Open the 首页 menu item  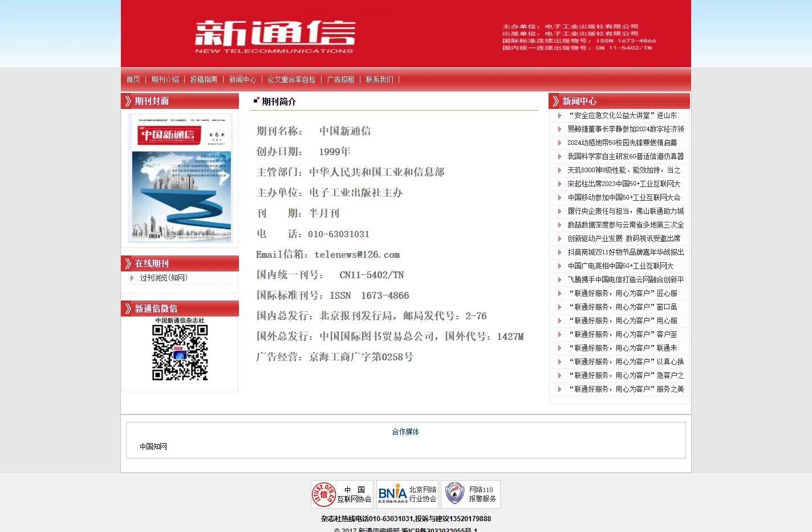(x=133, y=80)
